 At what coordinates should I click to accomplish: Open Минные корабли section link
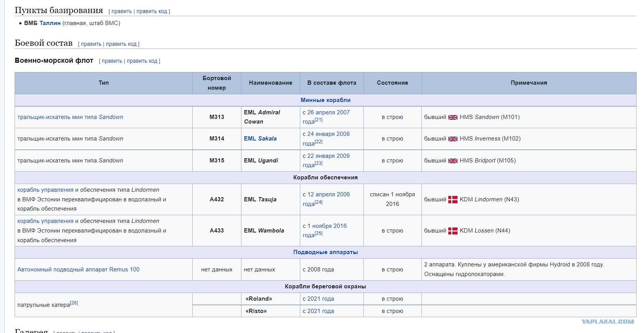[x=326, y=100]
